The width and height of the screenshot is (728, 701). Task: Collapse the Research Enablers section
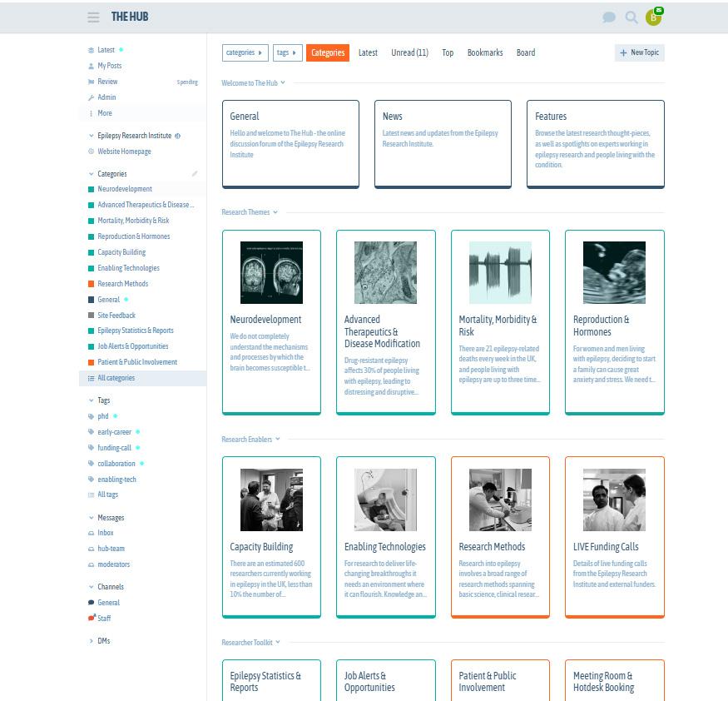point(250,440)
